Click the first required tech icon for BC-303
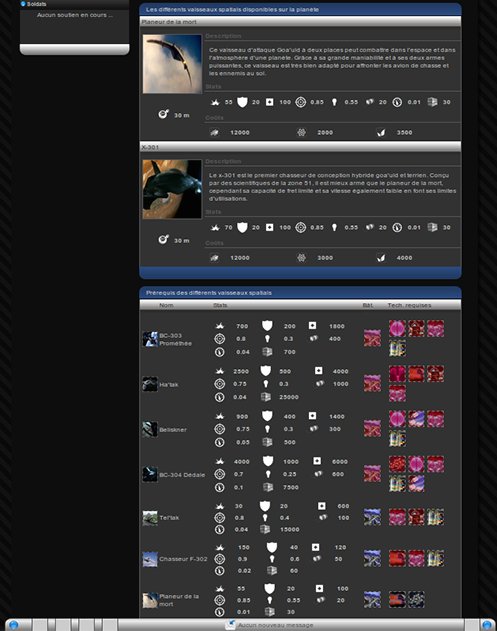The image size is (497, 631). pyautogui.click(x=397, y=328)
